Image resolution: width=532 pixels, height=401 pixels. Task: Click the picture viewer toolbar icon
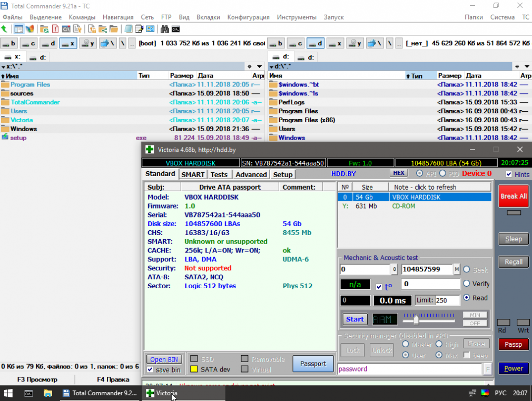pyautogui.click(x=150, y=29)
